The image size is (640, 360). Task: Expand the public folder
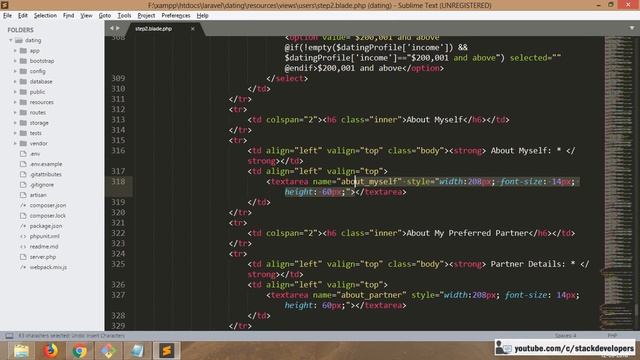(15, 92)
